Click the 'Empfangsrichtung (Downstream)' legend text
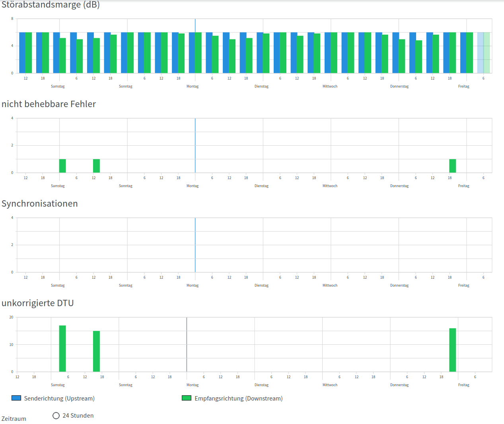 click(239, 399)
